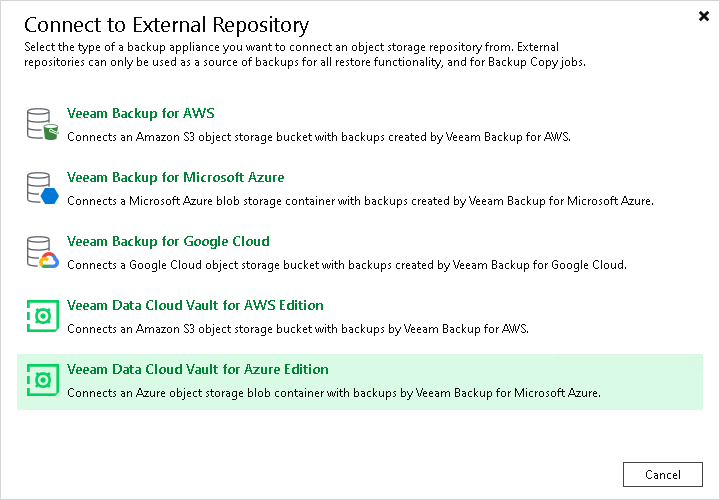This screenshot has height=500, width=720.
Task: Click the Connect to External Repository heading
Action: pos(166,25)
